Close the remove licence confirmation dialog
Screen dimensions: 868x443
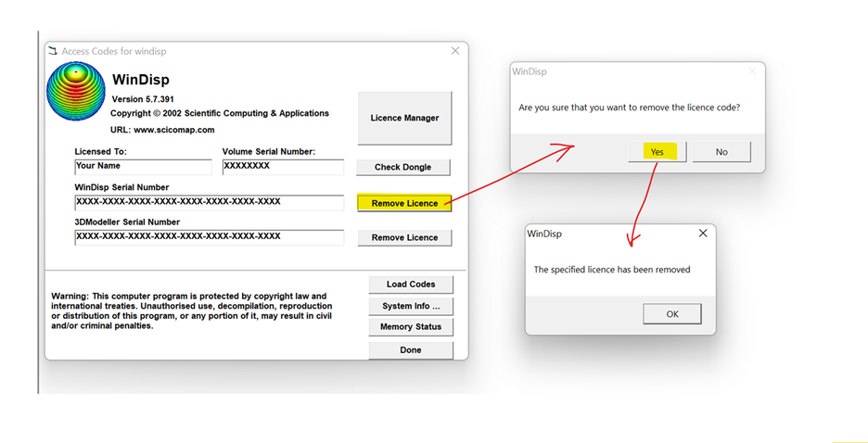752,71
